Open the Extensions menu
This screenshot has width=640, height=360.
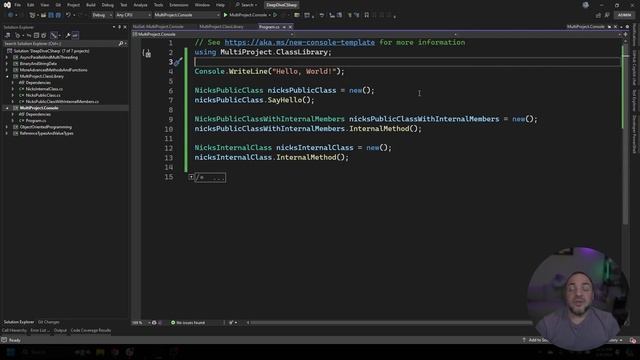coord(179,5)
